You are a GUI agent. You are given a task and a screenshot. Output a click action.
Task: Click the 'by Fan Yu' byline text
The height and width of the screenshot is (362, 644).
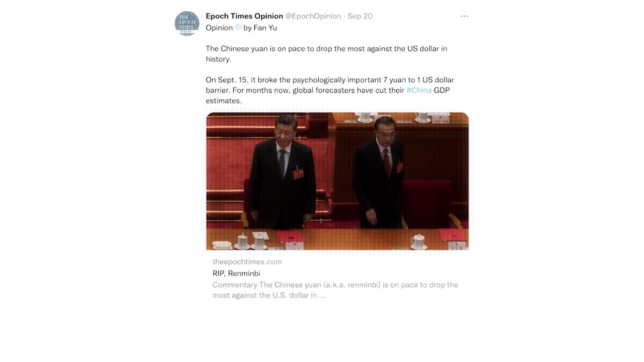pyautogui.click(x=260, y=28)
